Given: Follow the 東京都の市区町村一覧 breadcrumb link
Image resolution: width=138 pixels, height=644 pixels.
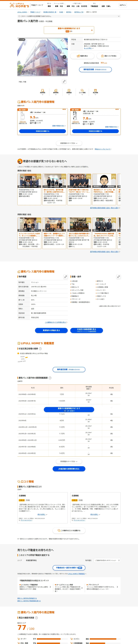Looking at the screenshot, I should click(x=50, y=12).
